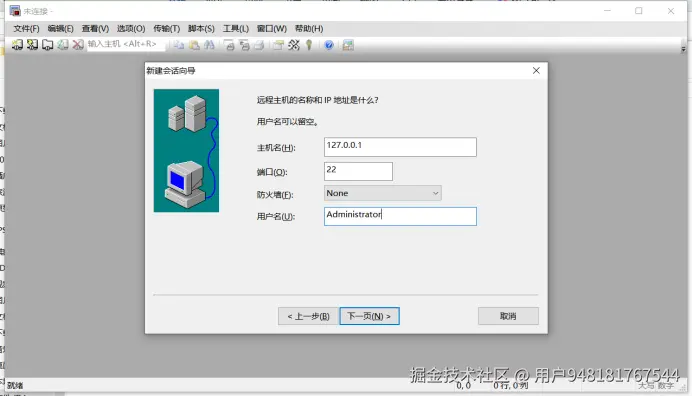Viewport: 692px width, 397px height.
Task: Click the key icon in the toolbar
Action: [x=309, y=45]
